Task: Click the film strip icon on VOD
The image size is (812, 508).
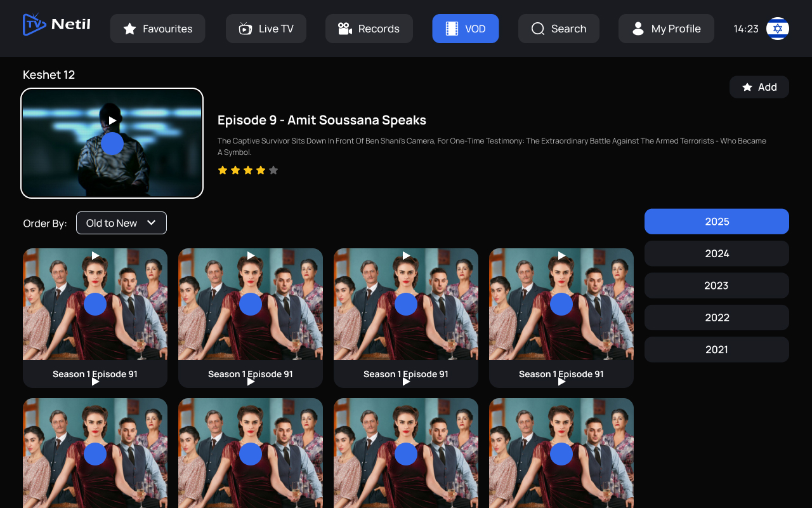Action: click(x=451, y=29)
